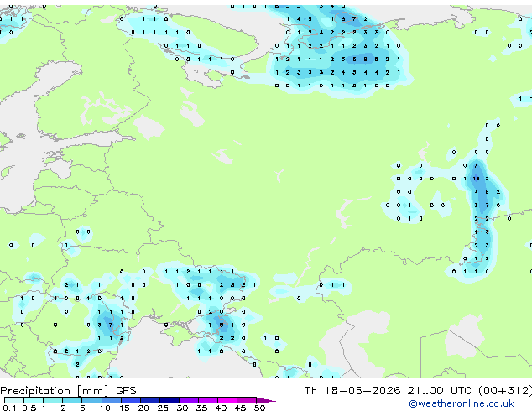Pick the 1 to 2 legend color

[x=53, y=400]
